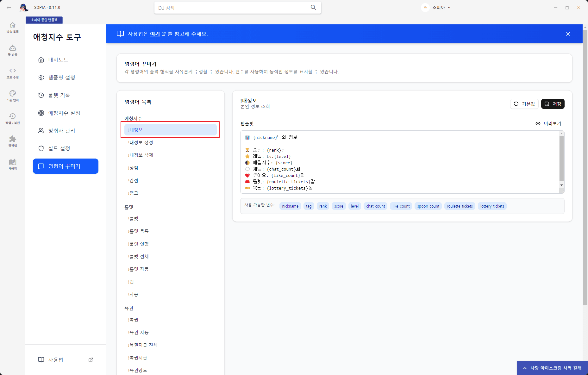The image size is (588, 375).
Task: Toggle the 미리보기 template preview
Action: (549, 123)
